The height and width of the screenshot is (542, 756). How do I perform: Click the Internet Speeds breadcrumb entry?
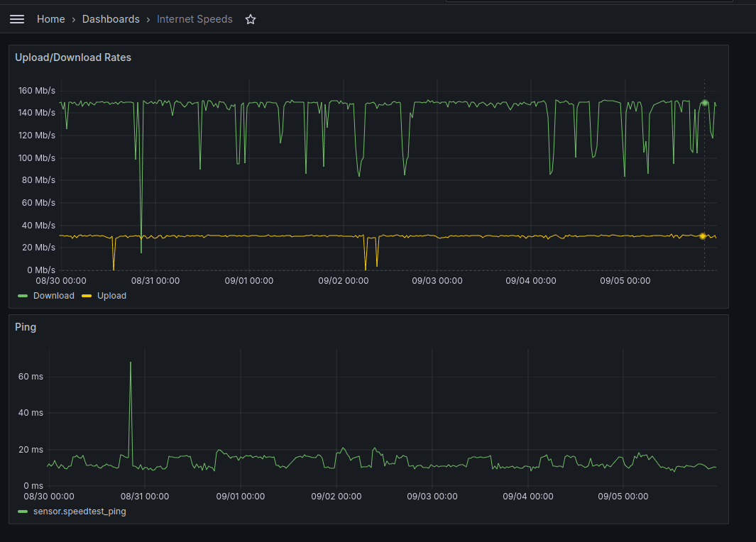(195, 19)
